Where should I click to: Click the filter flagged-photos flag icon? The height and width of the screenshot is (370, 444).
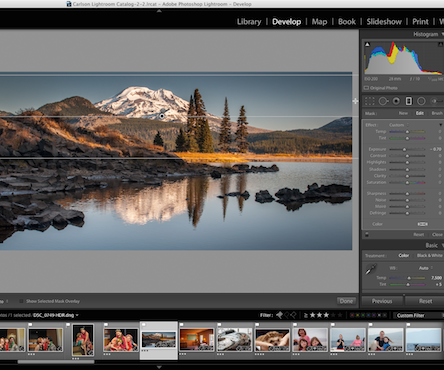(x=279, y=315)
